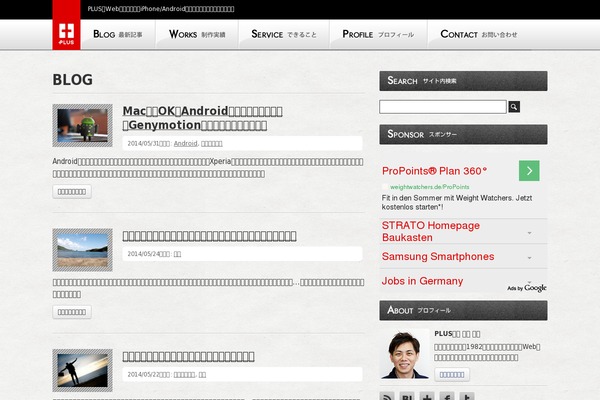Open the ProPoints Plan 360 ad

point(434,171)
